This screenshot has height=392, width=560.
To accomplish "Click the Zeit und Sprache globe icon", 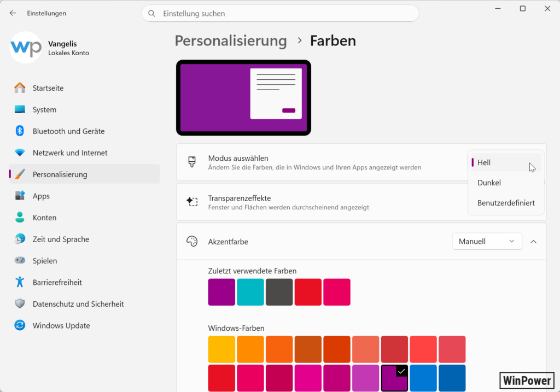I will tap(20, 239).
